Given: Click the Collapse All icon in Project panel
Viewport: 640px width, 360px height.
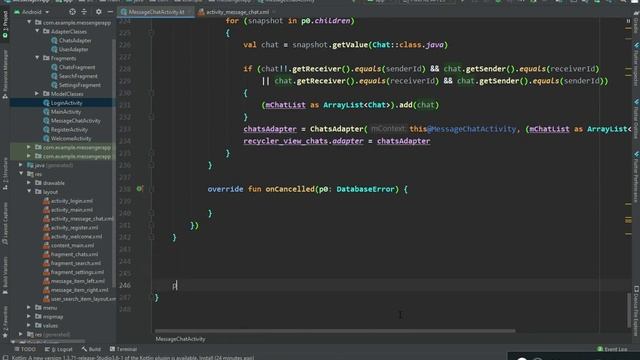Looking at the screenshot, I should pos(84,12).
